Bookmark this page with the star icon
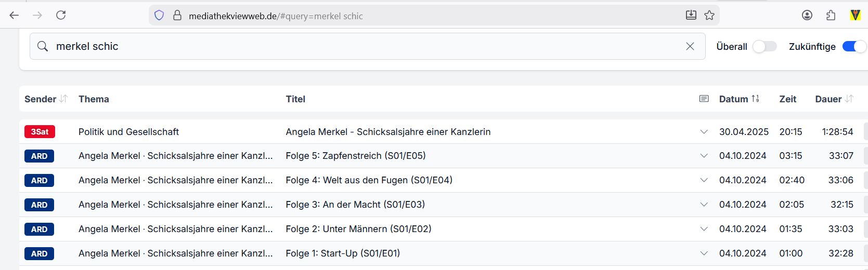Viewport: 868px width, 270px height. click(709, 16)
